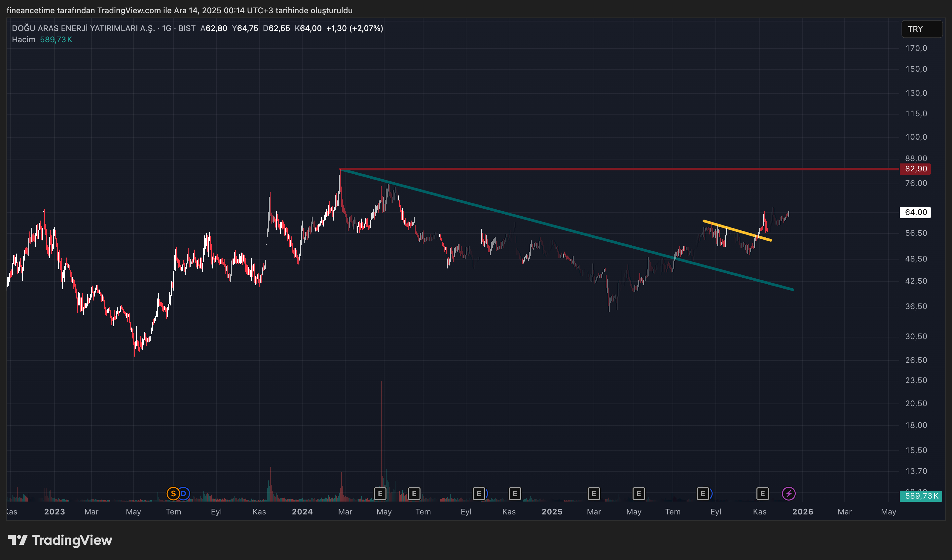The height and width of the screenshot is (560, 952).
Task: Click the DOĞU ARAS ENERJİ symbol title
Action: (x=83, y=28)
